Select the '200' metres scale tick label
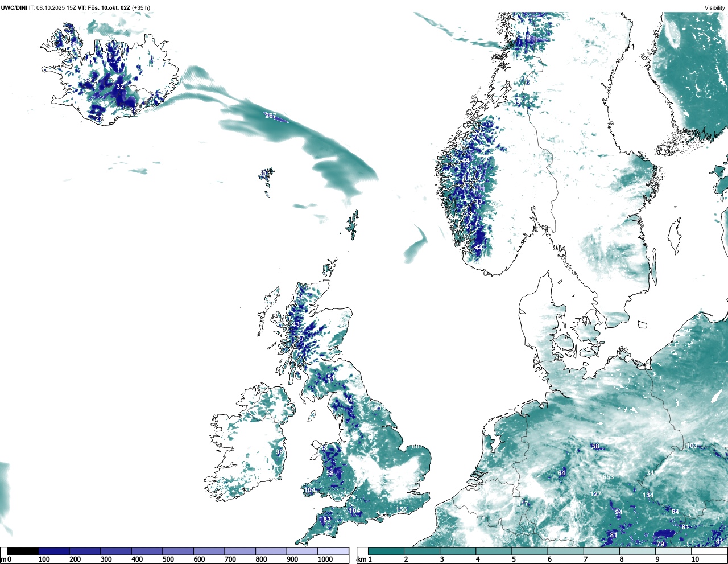The height and width of the screenshot is (564, 728). click(75, 559)
